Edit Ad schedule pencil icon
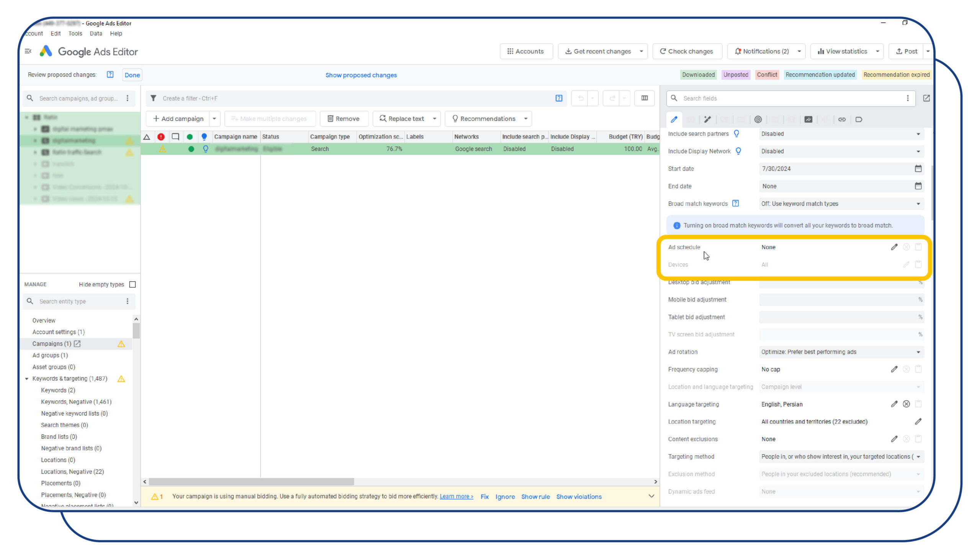This screenshot has width=980, height=554. click(x=894, y=247)
